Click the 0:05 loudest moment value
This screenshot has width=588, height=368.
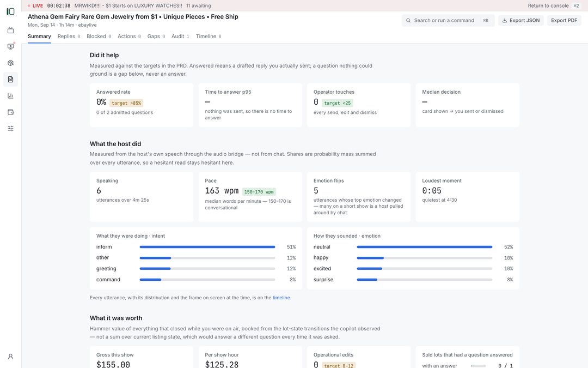[x=432, y=191]
